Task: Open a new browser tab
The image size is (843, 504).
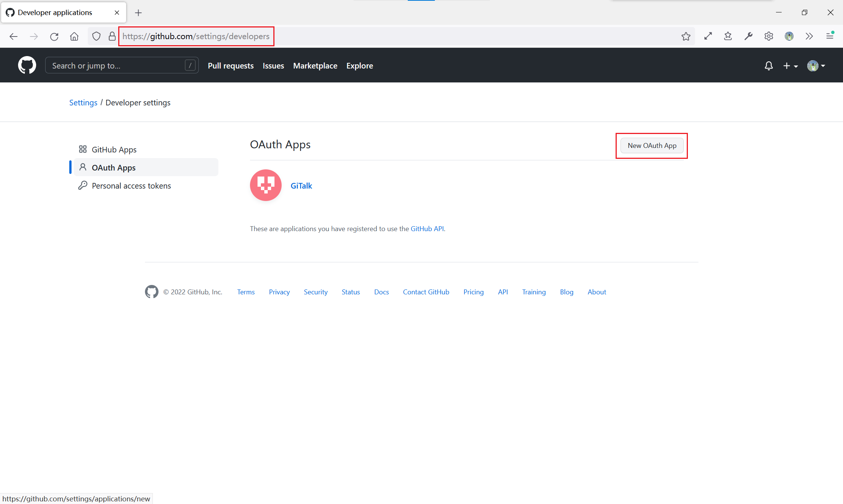Action: [138, 13]
